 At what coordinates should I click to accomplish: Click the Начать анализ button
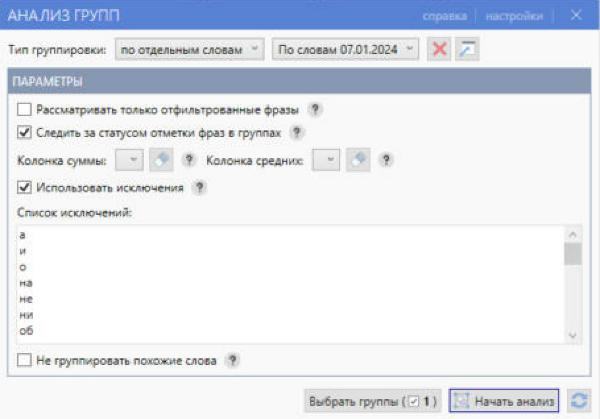point(504,401)
